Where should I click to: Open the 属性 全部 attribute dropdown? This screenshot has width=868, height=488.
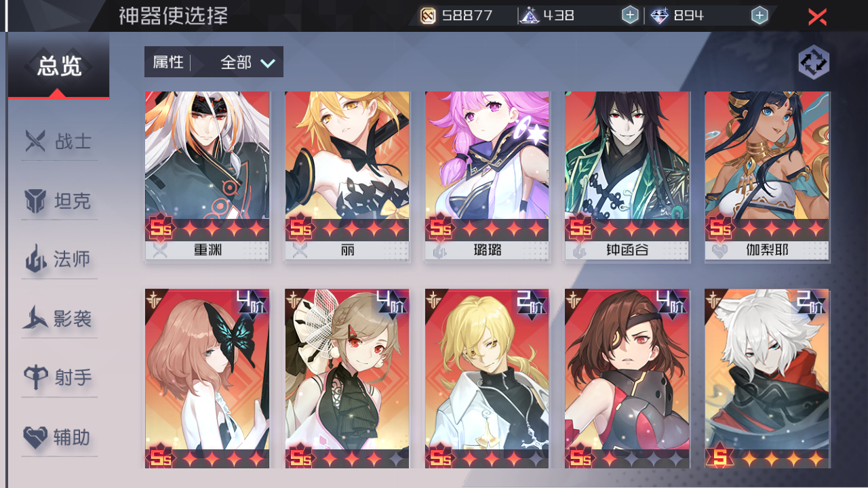point(214,62)
